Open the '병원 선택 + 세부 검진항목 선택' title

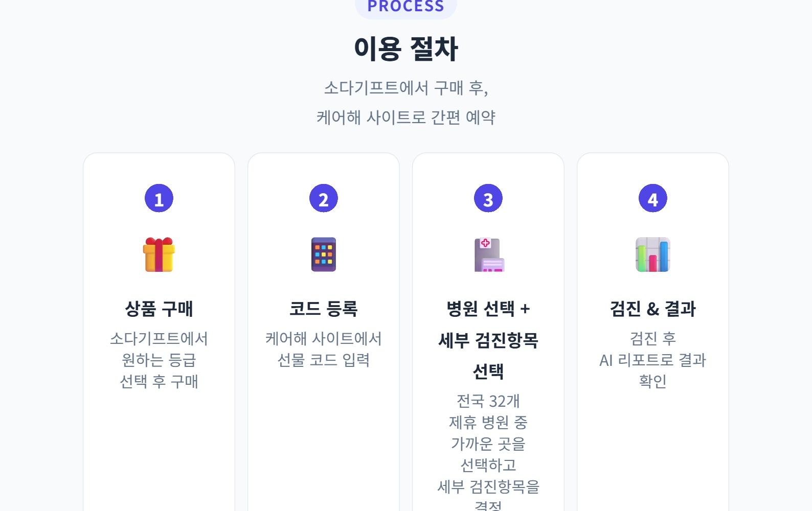[488, 340]
